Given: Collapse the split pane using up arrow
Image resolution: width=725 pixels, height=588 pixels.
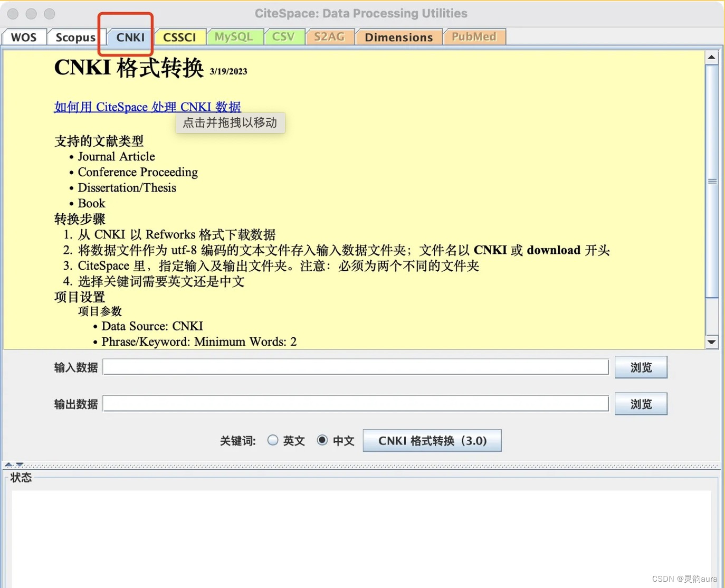Looking at the screenshot, I should (8, 464).
